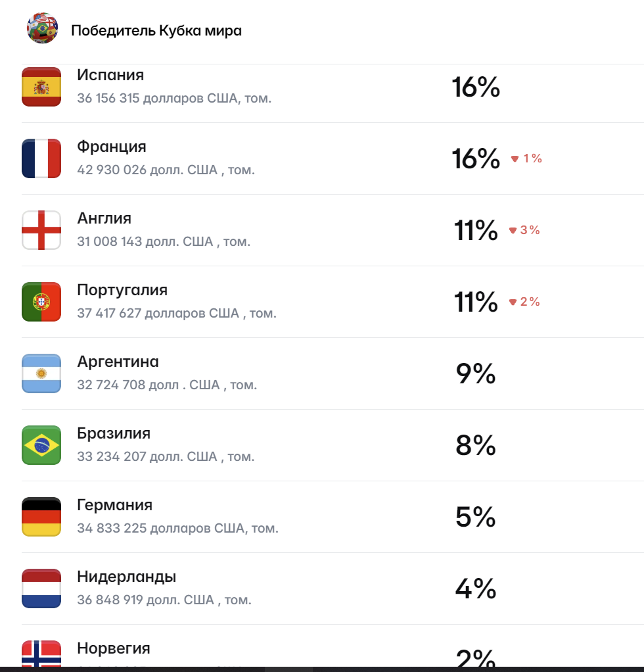Click the World Cup soccer ball icon
Image resolution: width=644 pixels, height=672 pixels.
[42, 28]
